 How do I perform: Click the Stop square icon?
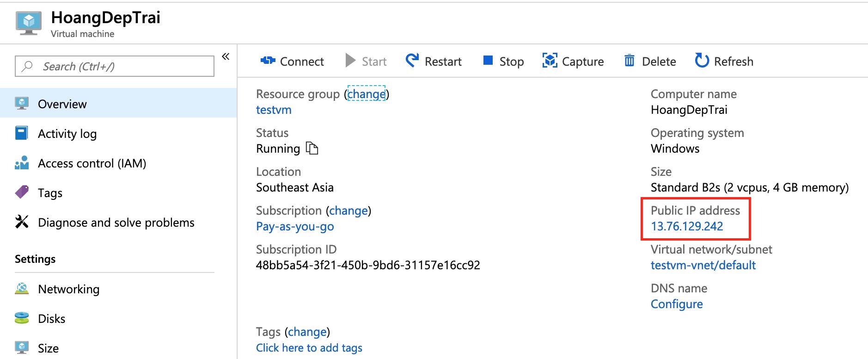point(488,61)
